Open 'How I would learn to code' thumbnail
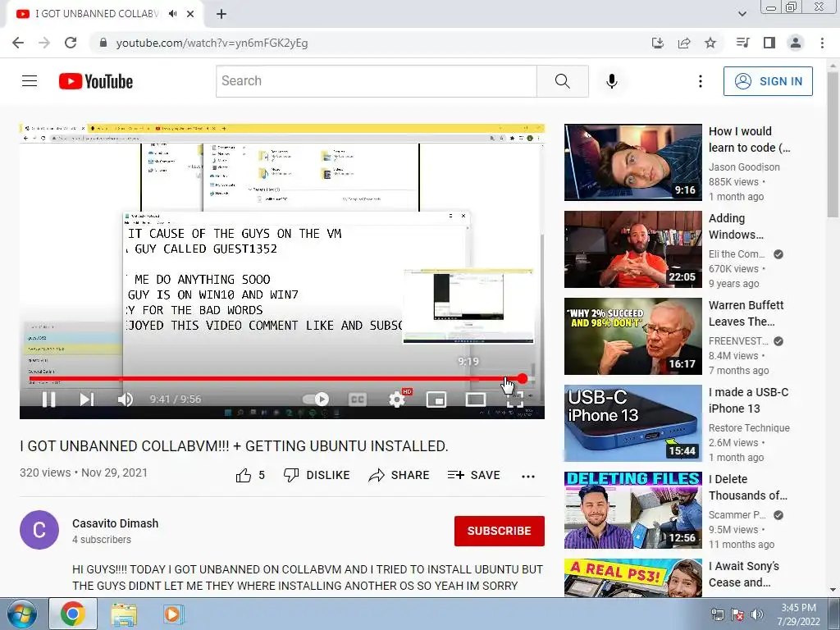The image size is (840, 630). (x=632, y=162)
